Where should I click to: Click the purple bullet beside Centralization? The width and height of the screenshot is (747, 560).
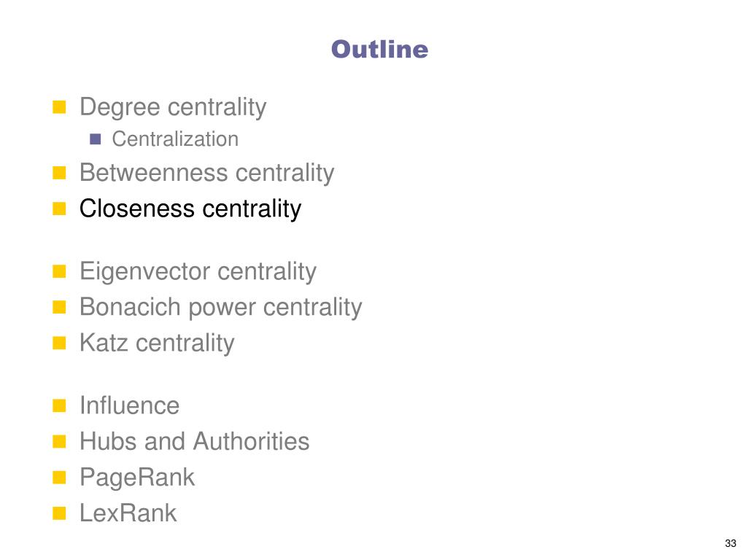(96, 139)
